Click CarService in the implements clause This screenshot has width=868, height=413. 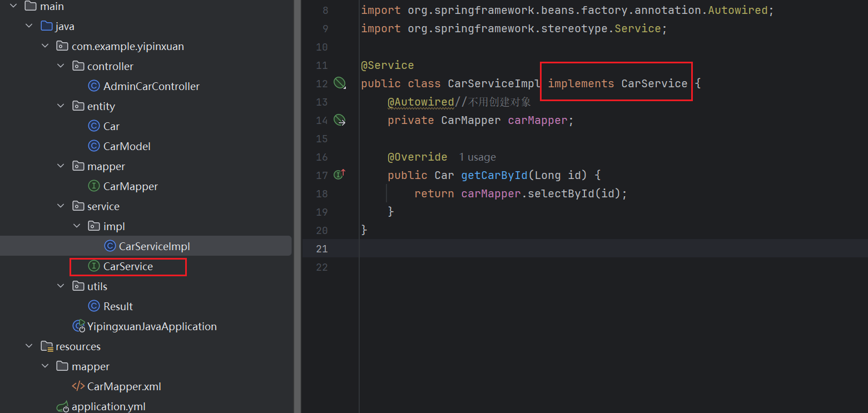(x=654, y=83)
